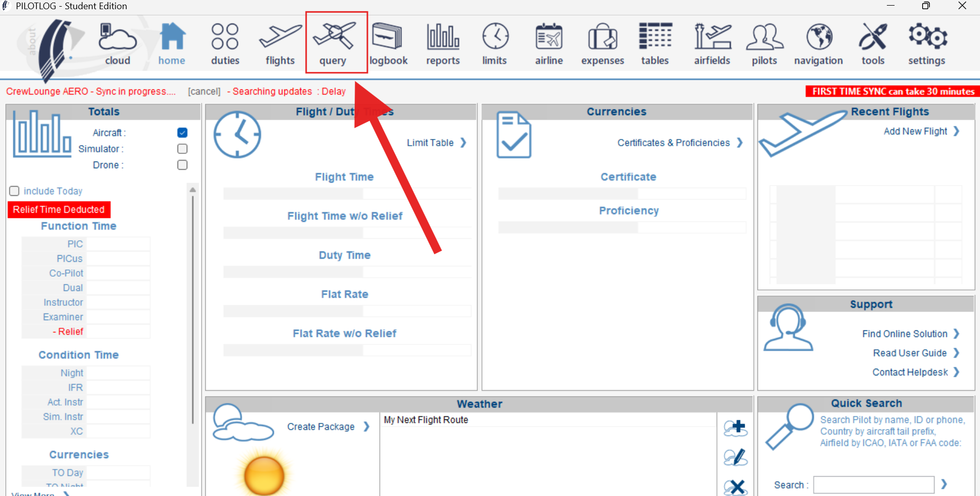
Task: Click Contact Helpdesk
Action: [916, 372]
